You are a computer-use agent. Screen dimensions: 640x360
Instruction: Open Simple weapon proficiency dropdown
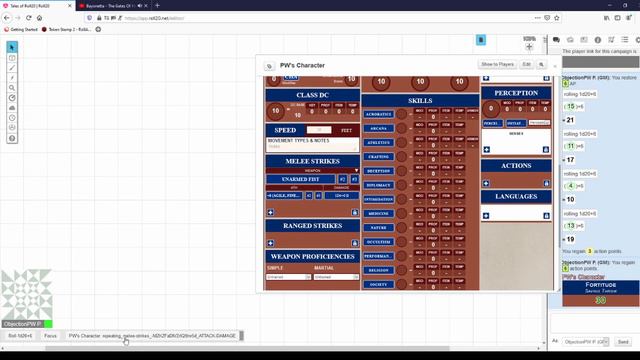(289, 277)
